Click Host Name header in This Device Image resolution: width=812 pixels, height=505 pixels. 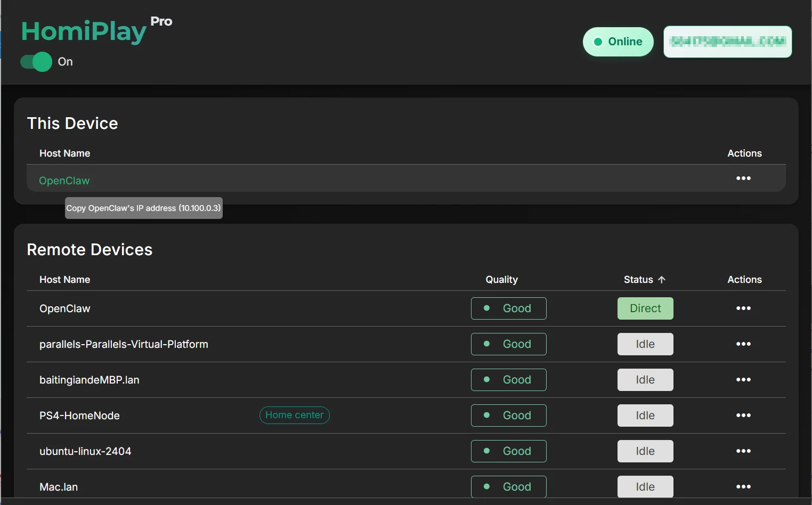point(65,153)
